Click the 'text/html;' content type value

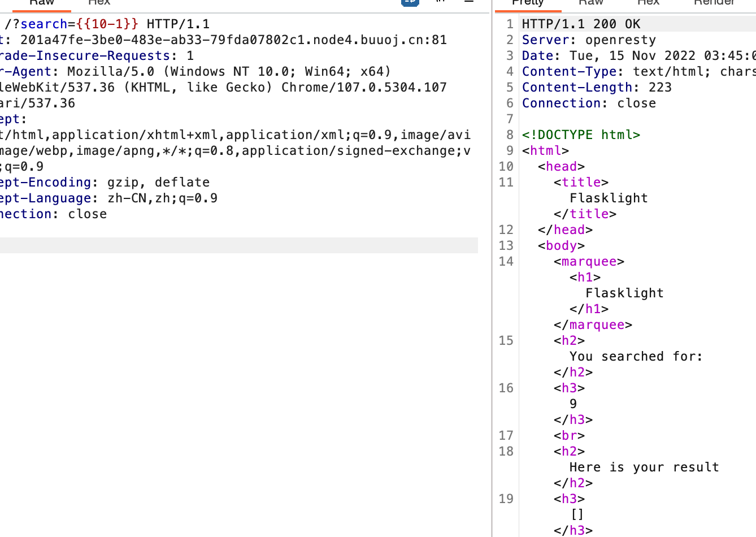point(672,71)
